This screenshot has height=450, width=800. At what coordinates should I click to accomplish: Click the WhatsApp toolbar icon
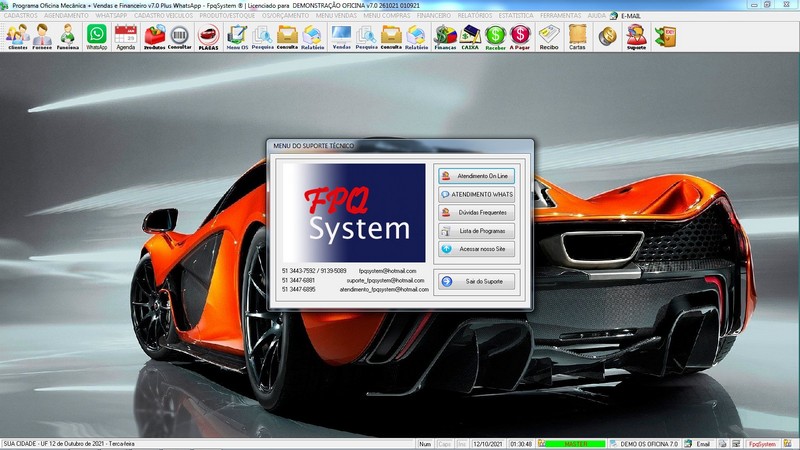pos(96,37)
